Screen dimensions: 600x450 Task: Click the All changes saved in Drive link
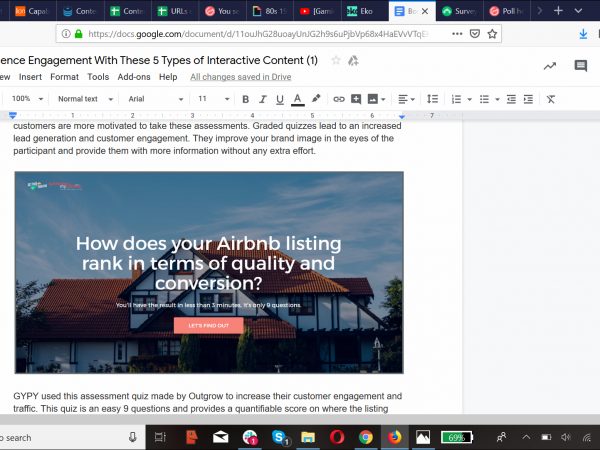(x=240, y=77)
